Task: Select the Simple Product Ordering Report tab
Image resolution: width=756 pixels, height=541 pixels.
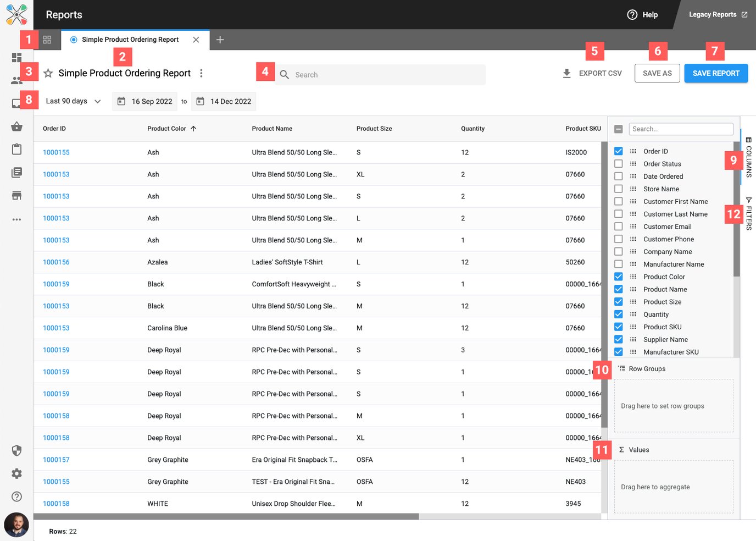Action: click(130, 40)
